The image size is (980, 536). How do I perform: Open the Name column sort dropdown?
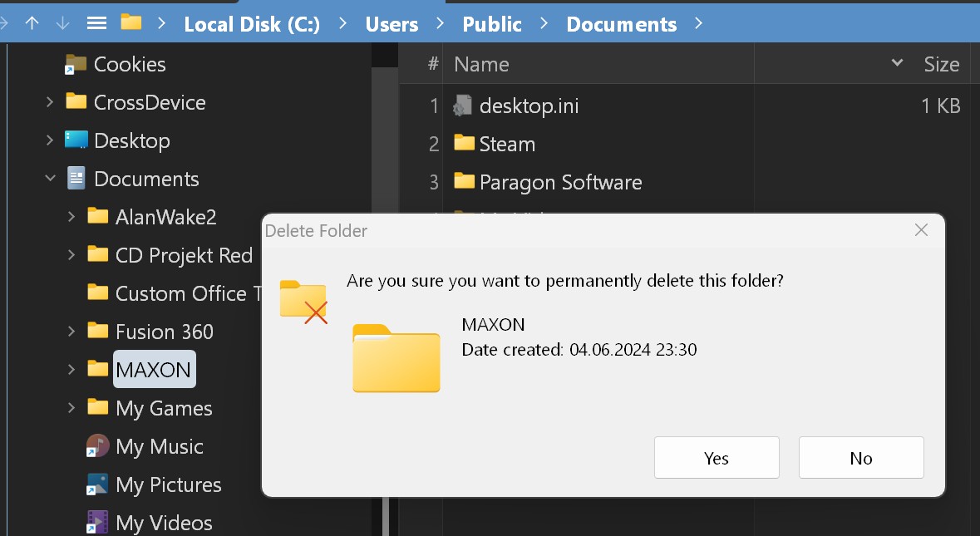pyautogui.click(x=896, y=62)
